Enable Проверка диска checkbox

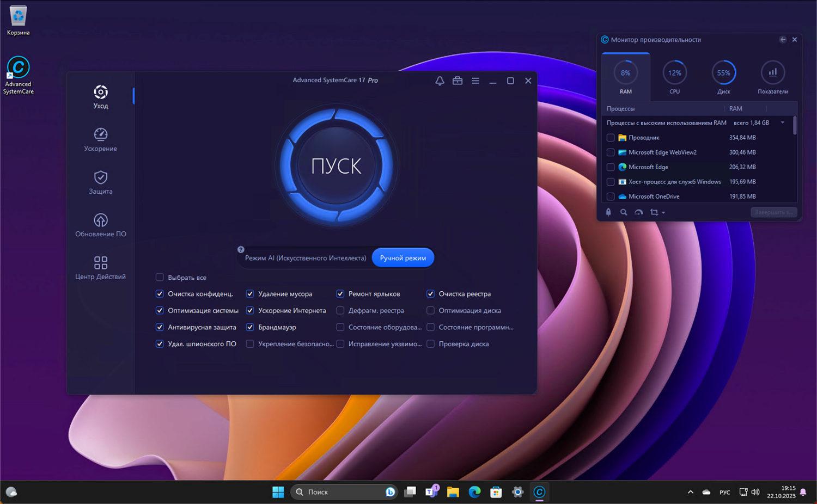430,344
